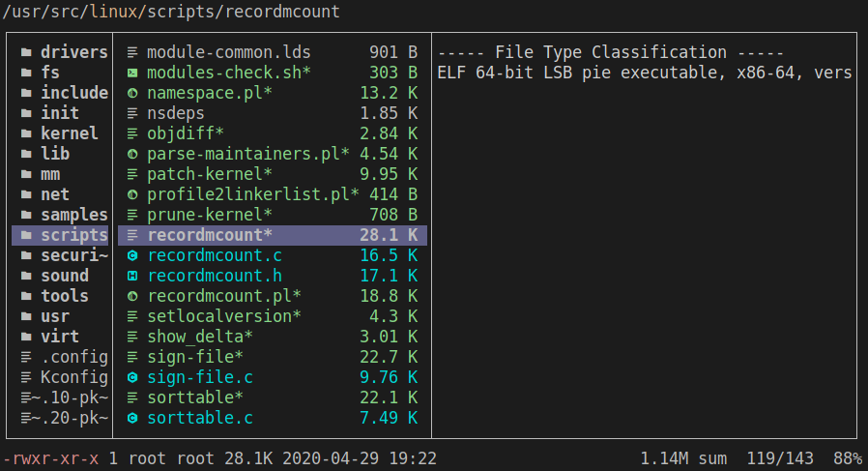Click the ELF 64-bit file type preview text
This screenshot has height=471, width=868.
pos(644,73)
